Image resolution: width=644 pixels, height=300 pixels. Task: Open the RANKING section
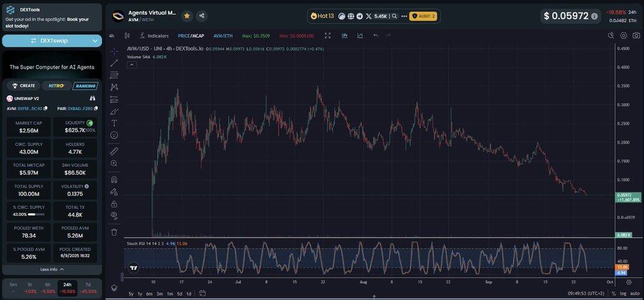[85, 86]
